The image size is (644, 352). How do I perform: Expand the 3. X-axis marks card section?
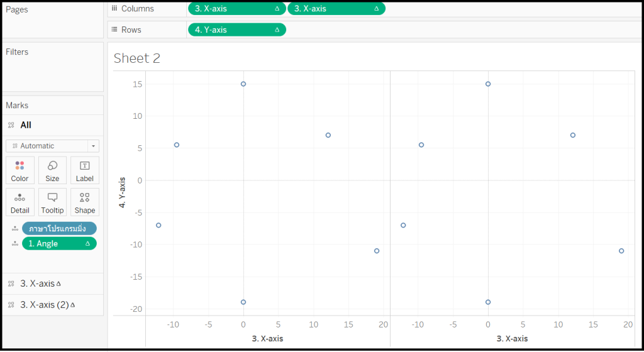[x=38, y=283]
